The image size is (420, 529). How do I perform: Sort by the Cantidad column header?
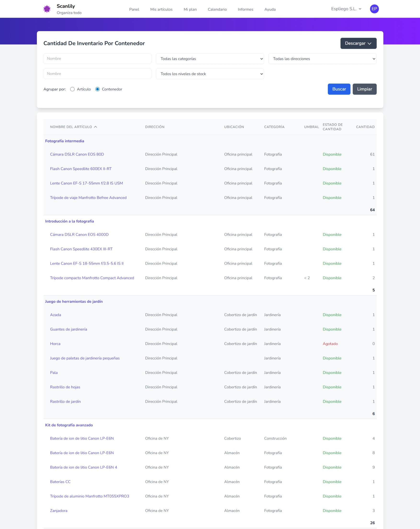pyautogui.click(x=365, y=127)
